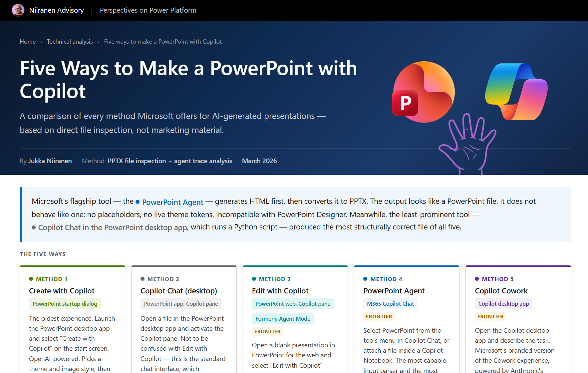The width and height of the screenshot is (588, 373).
Task: Select Perspectives on Power Platform in top bar
Action: pyautogui.click(x=148, y=10)
